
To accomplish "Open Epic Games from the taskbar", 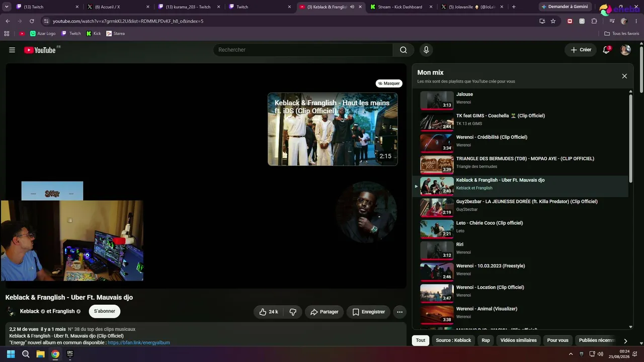I will (x=70, y=354).
